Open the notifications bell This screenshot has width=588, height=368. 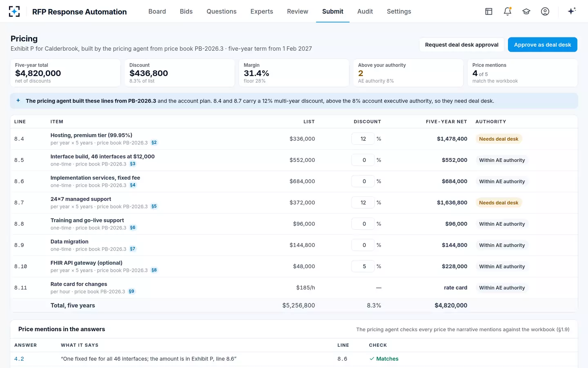[x=508, y=11]
